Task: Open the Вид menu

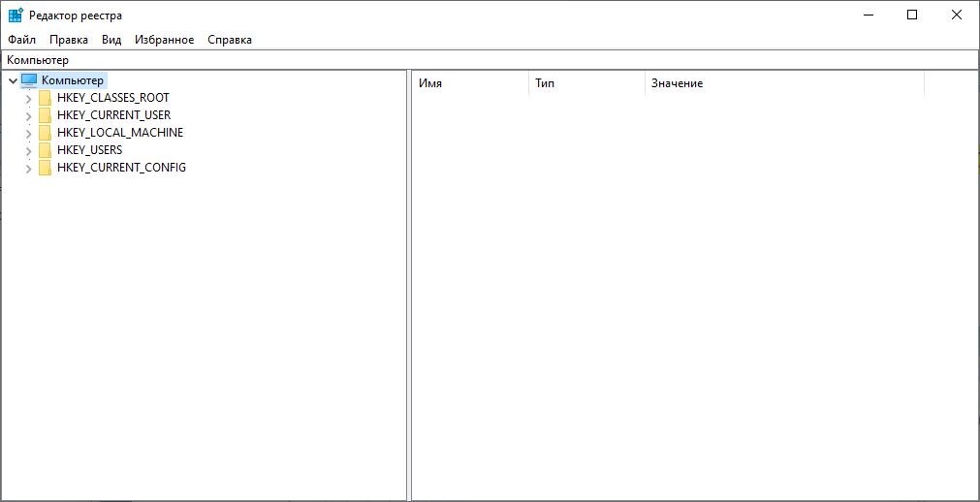Action: coord(111,40)
